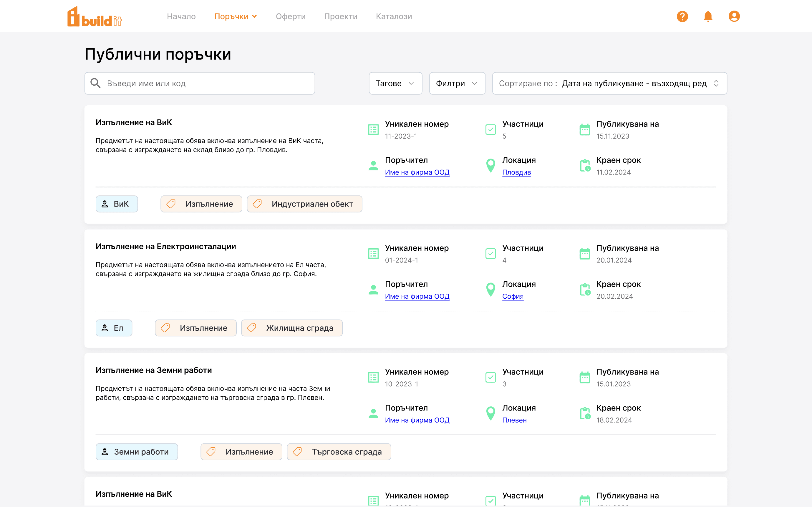The height and width of the screenshot is (507, 812).
Task: Click tag icon on Индустриален обект chip
Action: coord(257,204)
